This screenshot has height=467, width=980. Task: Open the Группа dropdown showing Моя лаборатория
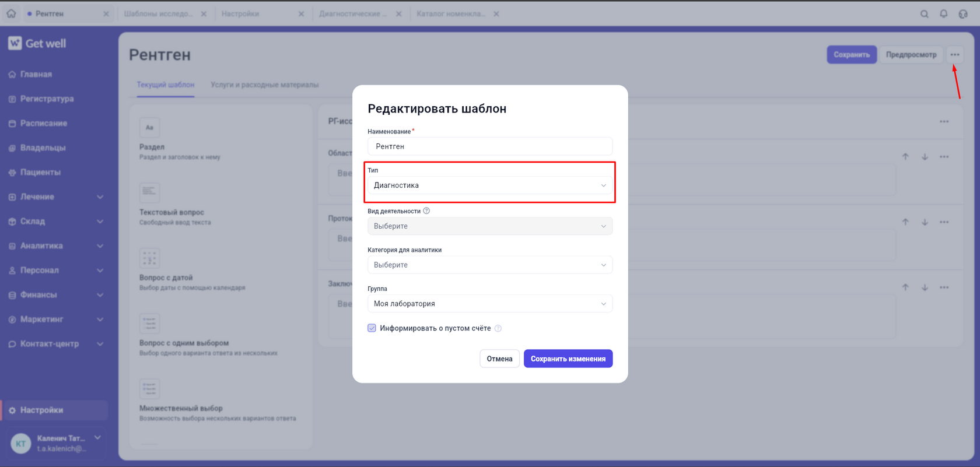(490, 304)
